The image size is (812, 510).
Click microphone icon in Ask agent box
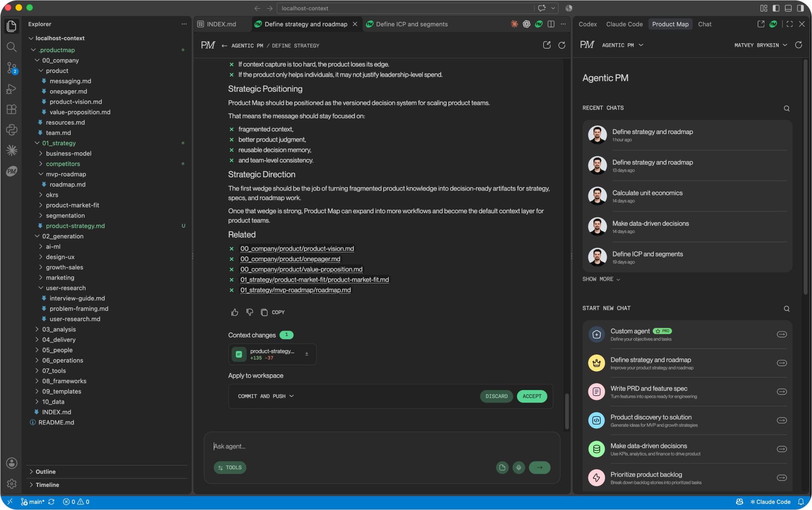click(519, 468)
